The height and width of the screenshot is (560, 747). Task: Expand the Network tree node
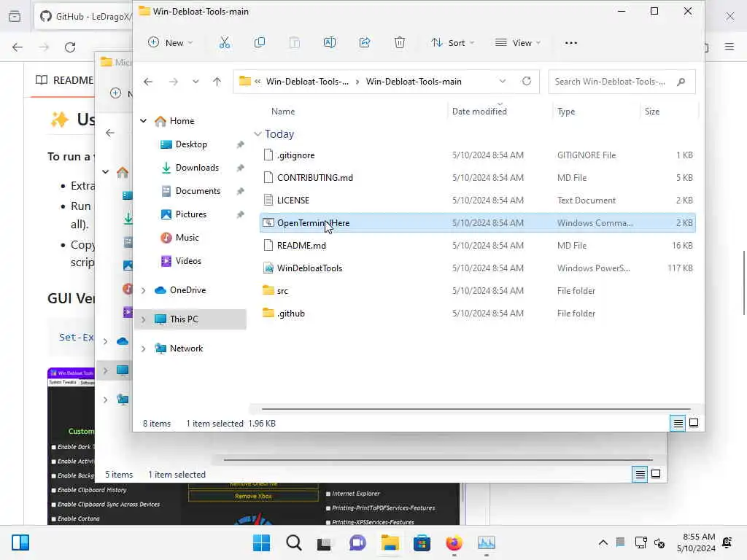pyautogui.click(x=144, y=349)
